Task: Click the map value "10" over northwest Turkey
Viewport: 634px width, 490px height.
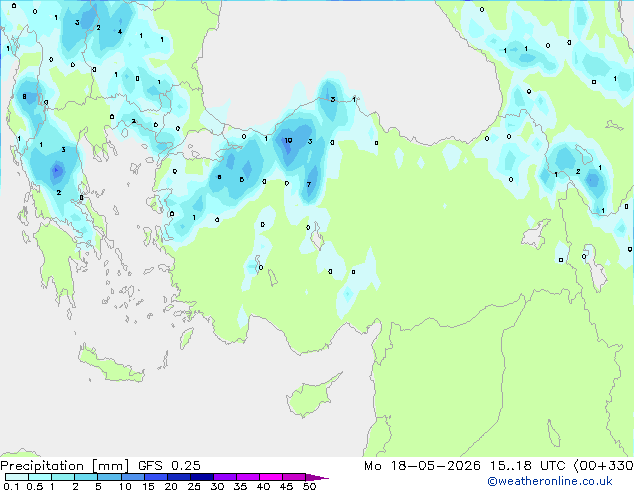Action: click(x=288, y=140)
